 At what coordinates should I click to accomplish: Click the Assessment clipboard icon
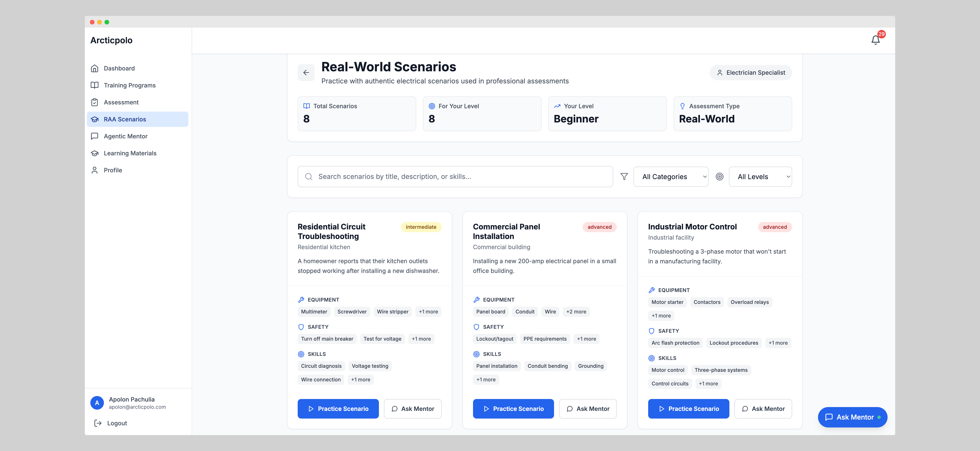[x=95, y=102]
